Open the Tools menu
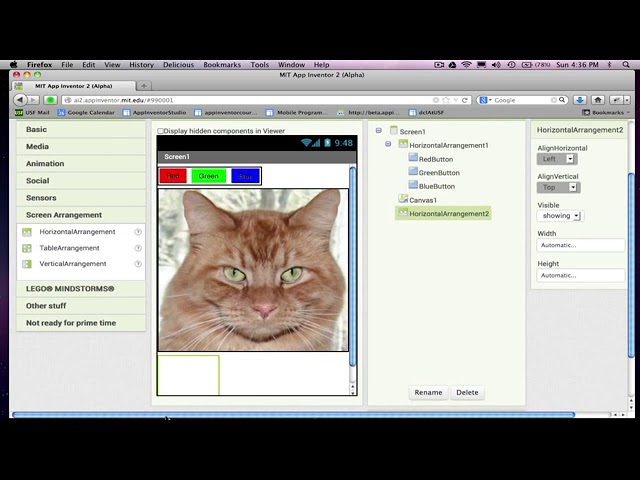 [x=260, y=64]
